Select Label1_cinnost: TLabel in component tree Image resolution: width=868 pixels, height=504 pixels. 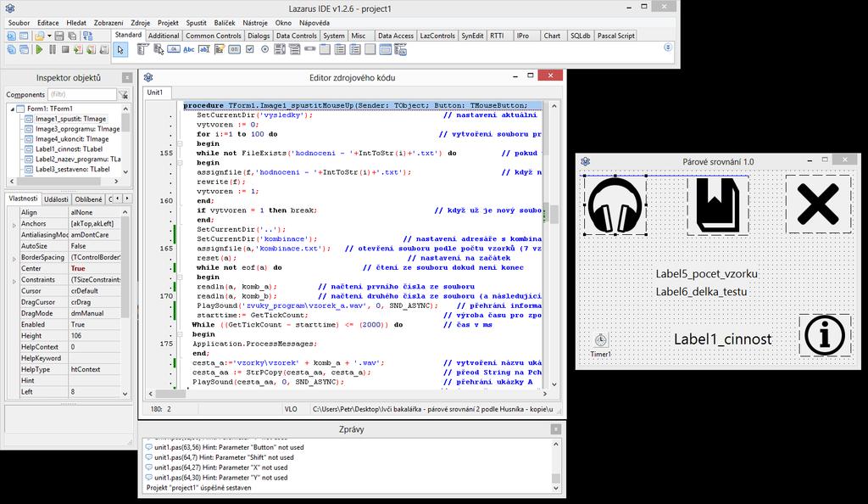click(x=70, y=149)
